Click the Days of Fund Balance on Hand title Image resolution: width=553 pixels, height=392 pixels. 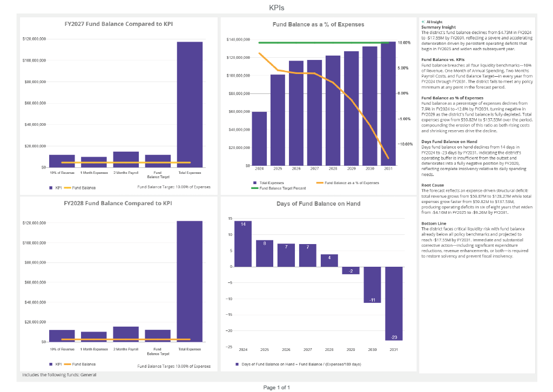point(319,204)
